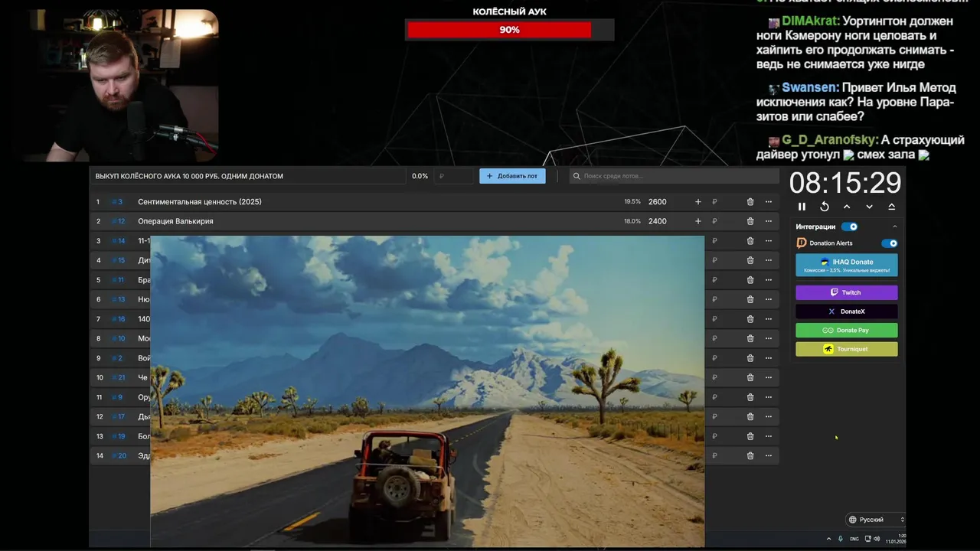
Task: Click trash icon on row 7
Action: coord(750,319)
